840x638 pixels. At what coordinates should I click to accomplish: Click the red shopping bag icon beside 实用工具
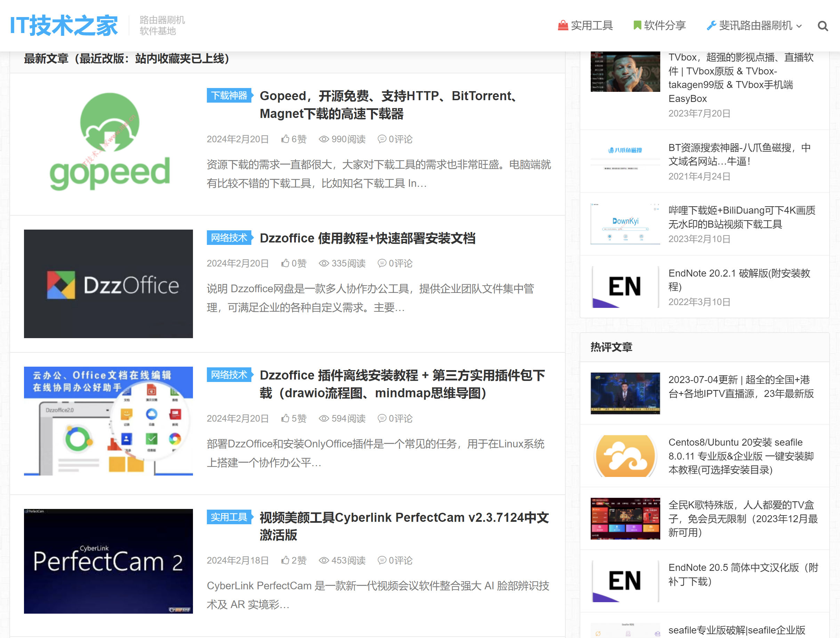[x=563, y=25]
